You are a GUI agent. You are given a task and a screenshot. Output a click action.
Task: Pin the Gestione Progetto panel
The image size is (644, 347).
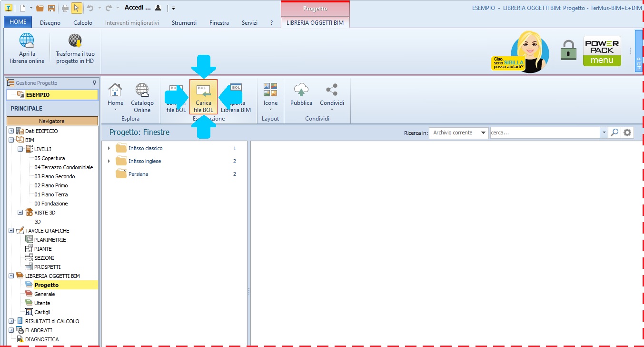point(94,82)
